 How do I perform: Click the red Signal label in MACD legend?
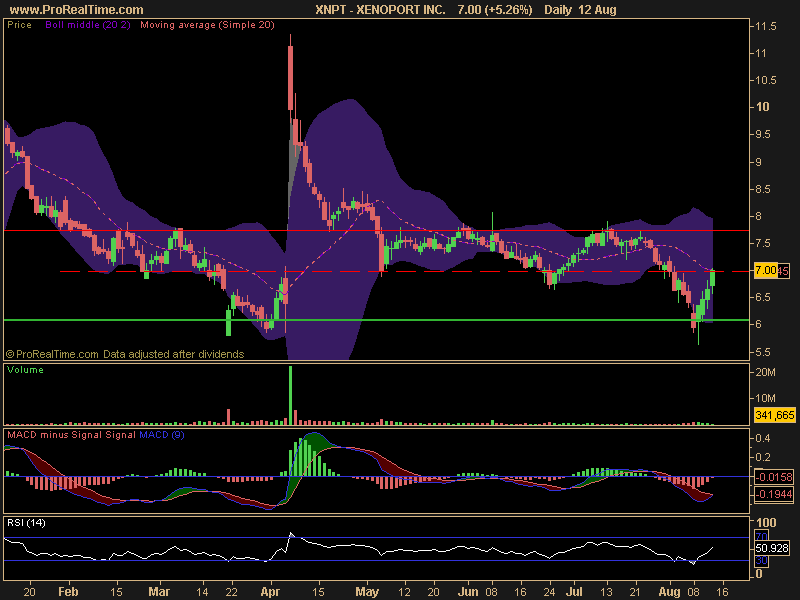tap(120, 435)
